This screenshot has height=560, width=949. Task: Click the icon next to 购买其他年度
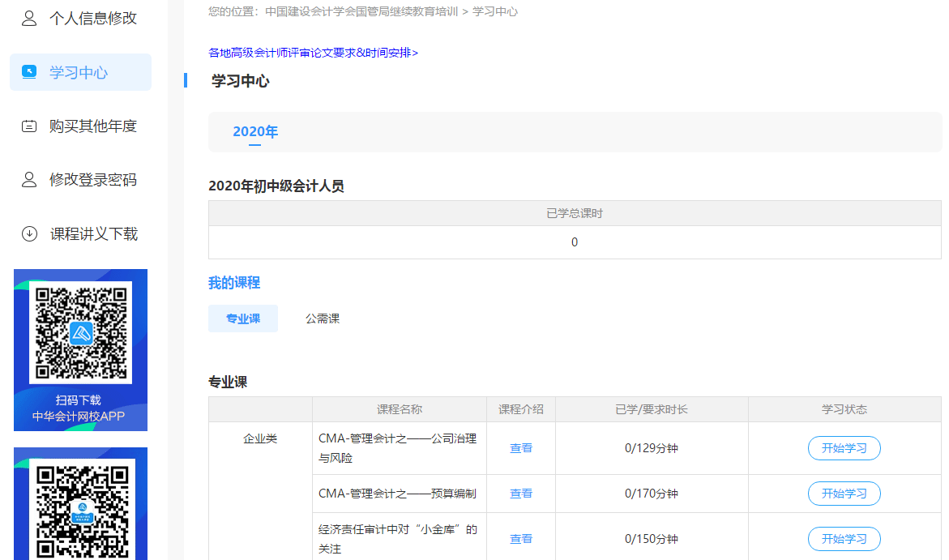point(29,126)
